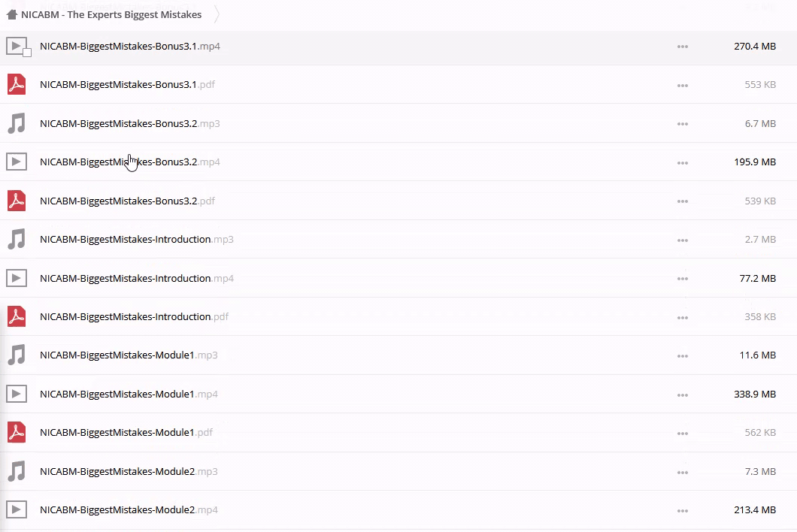Image resolution: width=797 pixels, height=532 pixels.
Task: Click the music note icon for Bonus3.2.mp3
Action: tap(17, 123)
